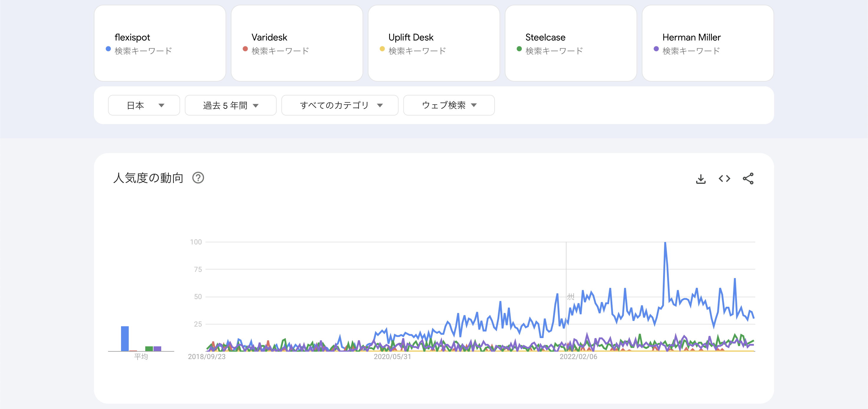Expand the ウェブ検索 search type dropdown

tap(448, 105)
